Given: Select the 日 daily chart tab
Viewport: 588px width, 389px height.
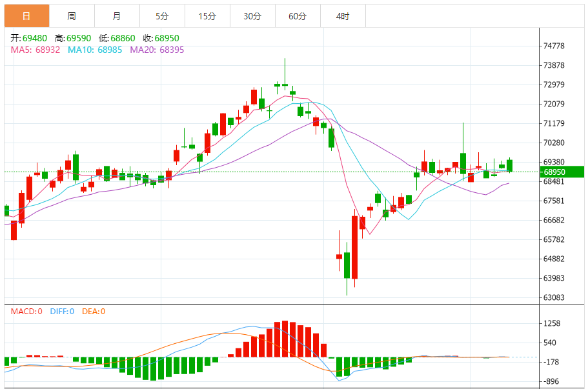Looking at the screenshot, I should [26, 16].
